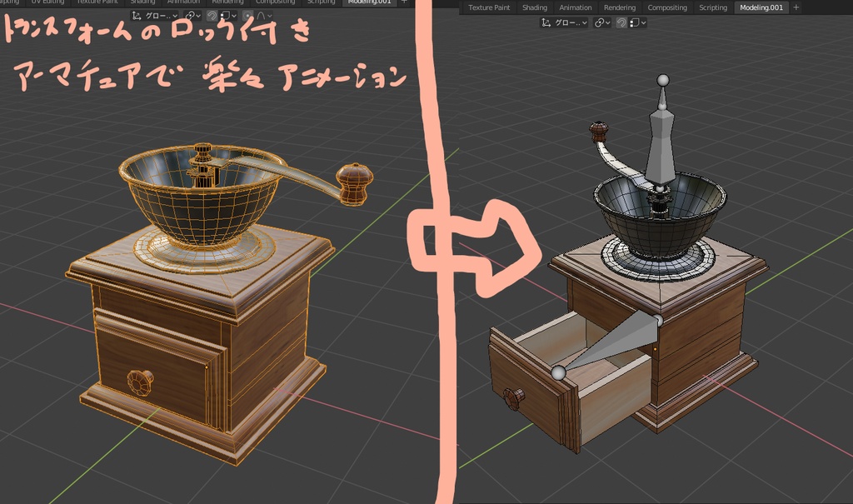The image size is (853, 504).
Task: Click the transform orientation icon in the right viewport
Action: click(545, 23)
